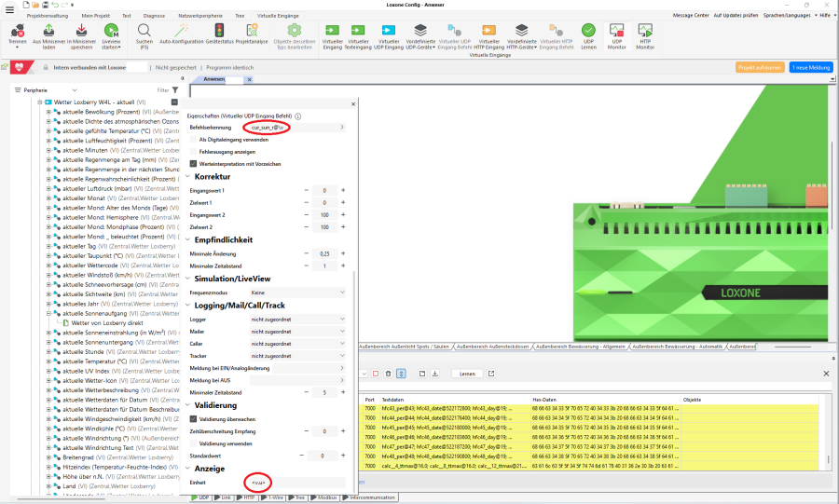The height and width of the screenshot is (504, 839).
Task: Open the Frequenzmodus dropdown
Action: [297, 293]
